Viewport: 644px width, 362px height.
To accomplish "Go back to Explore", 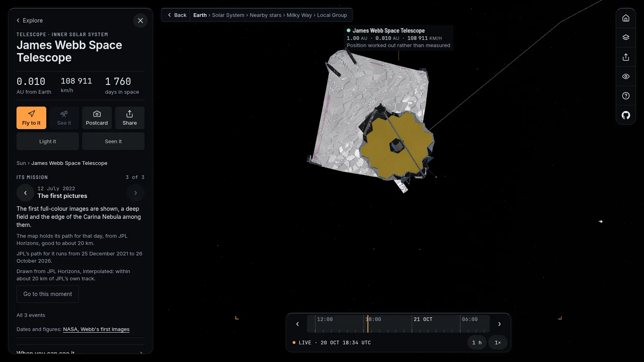I will [29, 21].
